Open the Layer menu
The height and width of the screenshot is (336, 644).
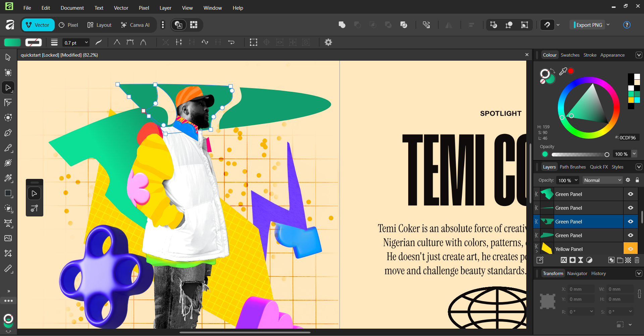pos(165,8)
